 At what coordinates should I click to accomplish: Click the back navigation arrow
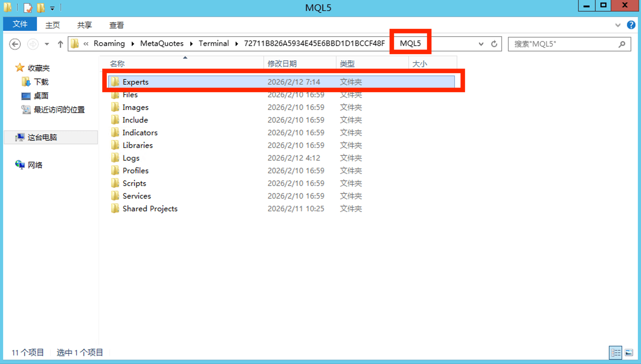pyautogui.click(x=15, y=44)
